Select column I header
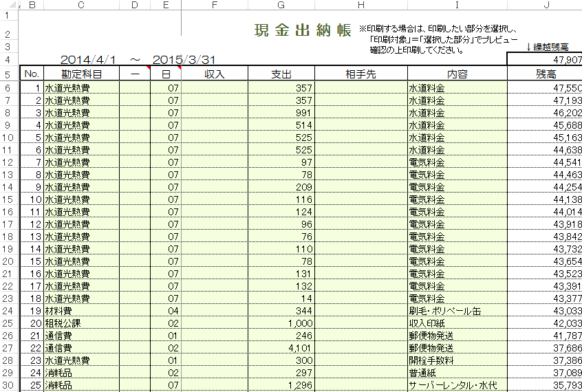The width and height of the screenshot is (582, 392). tap(457, 6)
